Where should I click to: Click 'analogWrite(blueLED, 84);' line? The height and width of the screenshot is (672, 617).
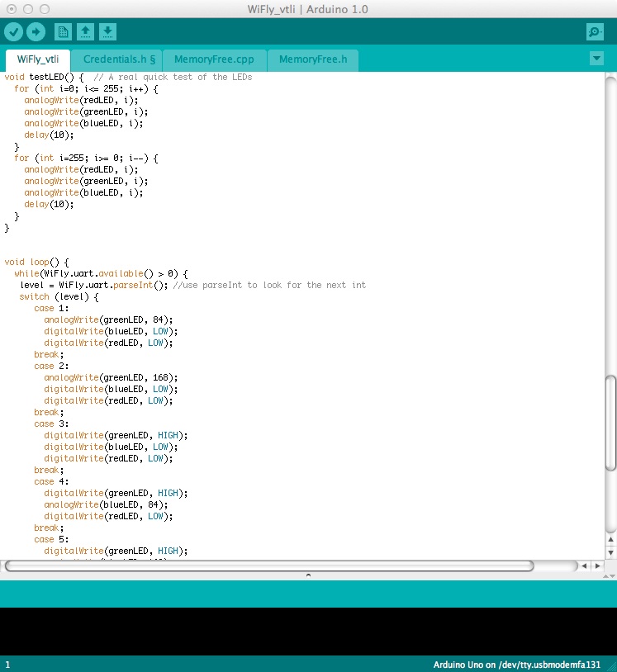pos(106,505)
